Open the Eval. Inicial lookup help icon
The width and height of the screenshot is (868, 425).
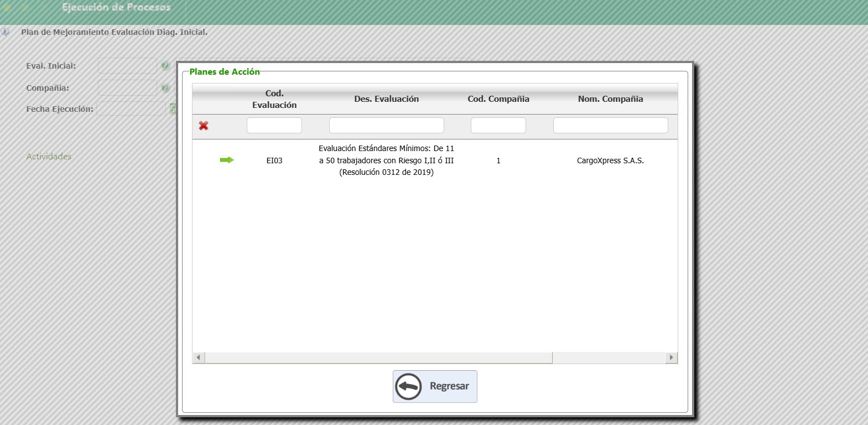165,66
